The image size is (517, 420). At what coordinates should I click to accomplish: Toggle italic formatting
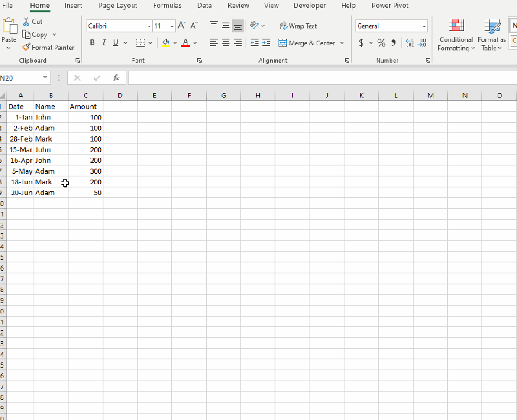pyautogui.click(x=103, y=41)
